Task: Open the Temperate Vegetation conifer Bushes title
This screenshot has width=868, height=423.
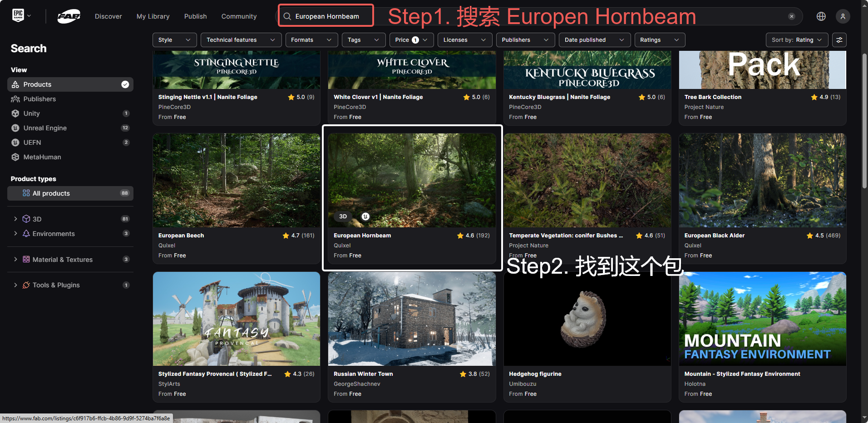Action: tap(566, 236)
